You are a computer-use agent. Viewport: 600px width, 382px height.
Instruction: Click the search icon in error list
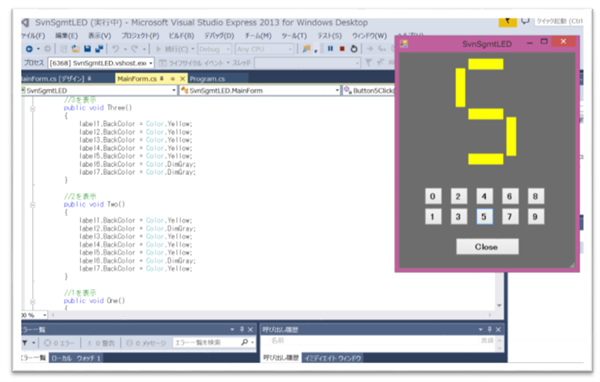245,342
